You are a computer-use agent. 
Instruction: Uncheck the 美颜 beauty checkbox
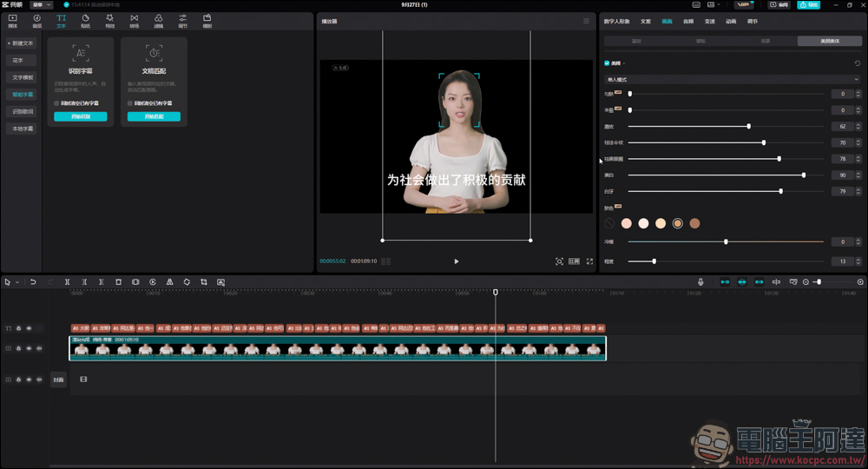pos(607,63)
